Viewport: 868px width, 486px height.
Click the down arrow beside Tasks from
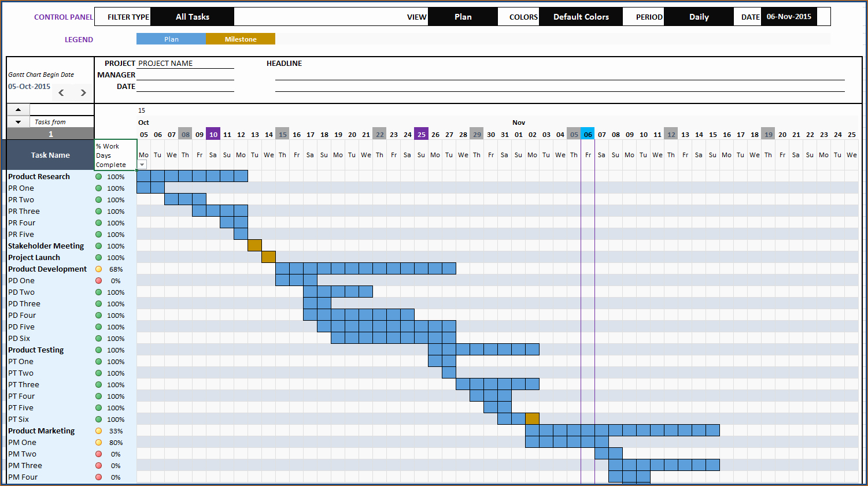pos(17,121)
